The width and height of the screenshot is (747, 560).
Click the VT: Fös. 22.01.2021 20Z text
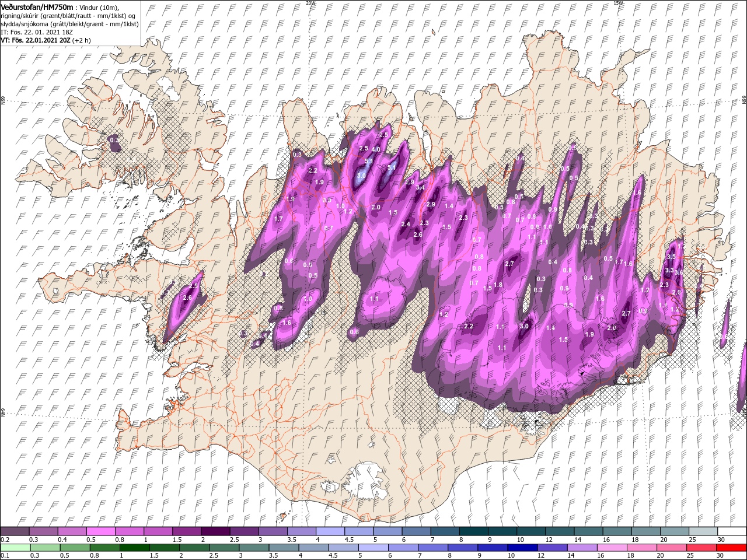click(36, 40)
